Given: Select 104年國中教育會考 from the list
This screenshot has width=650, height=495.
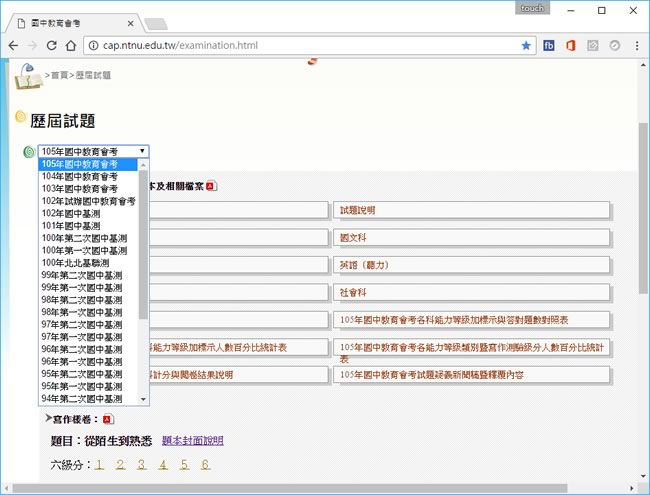Looking at the screenshot, I should [80, 176].
